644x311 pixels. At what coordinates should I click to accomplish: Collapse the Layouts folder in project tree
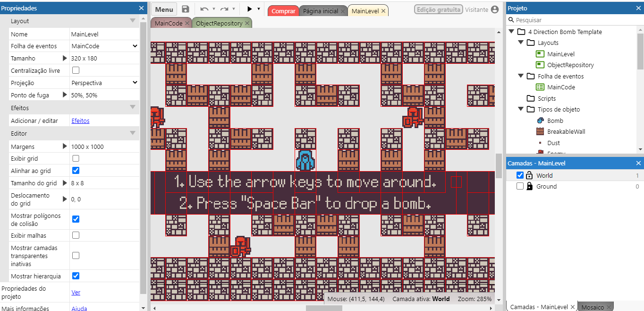pos(520,43)
